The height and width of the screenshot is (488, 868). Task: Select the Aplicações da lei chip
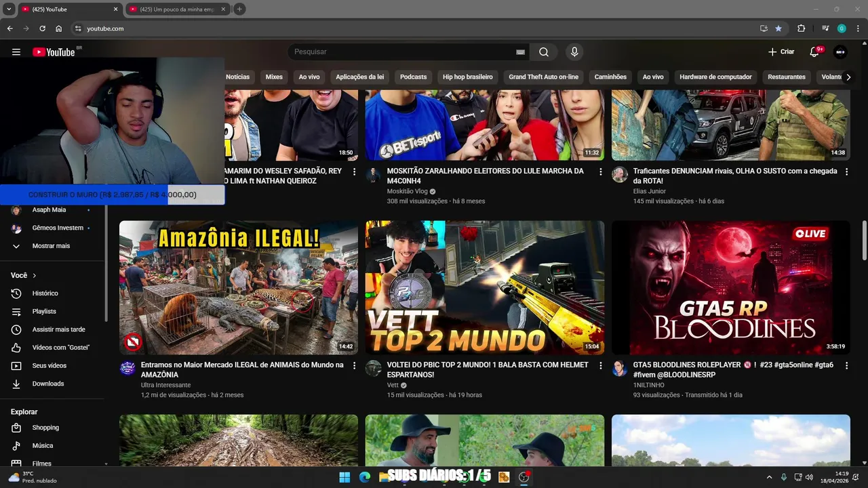click(360, 77)
